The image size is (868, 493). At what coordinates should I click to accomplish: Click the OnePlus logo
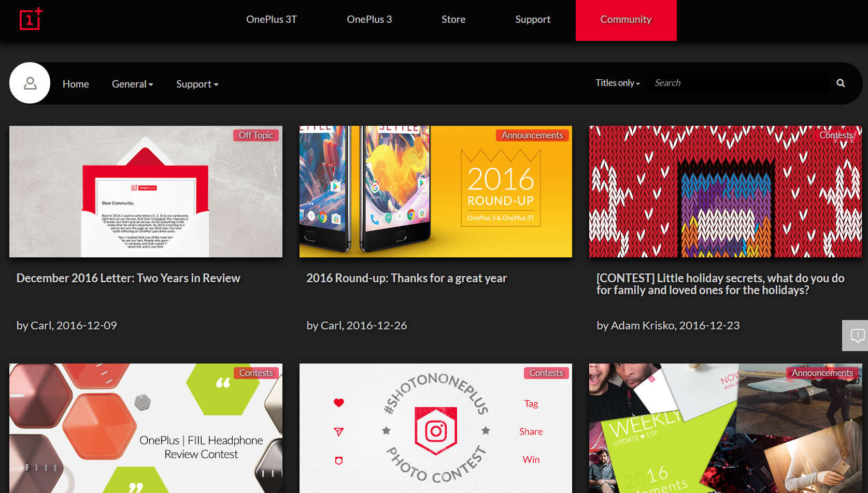coord(30,19)
